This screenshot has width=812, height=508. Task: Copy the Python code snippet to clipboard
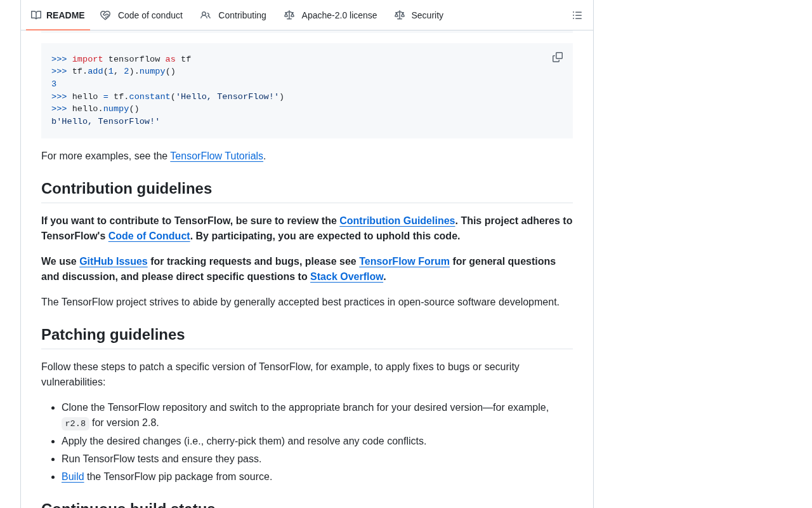(558, 57)
